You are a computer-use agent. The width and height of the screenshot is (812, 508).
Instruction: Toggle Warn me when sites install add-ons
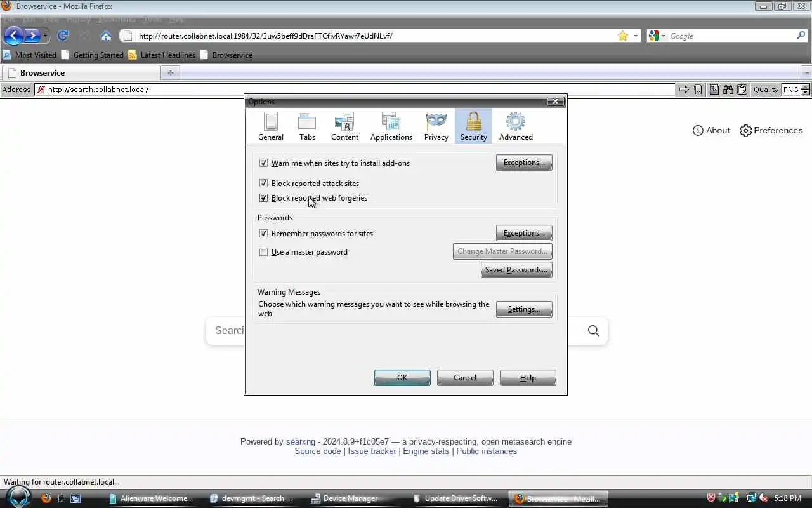point(263,163)
